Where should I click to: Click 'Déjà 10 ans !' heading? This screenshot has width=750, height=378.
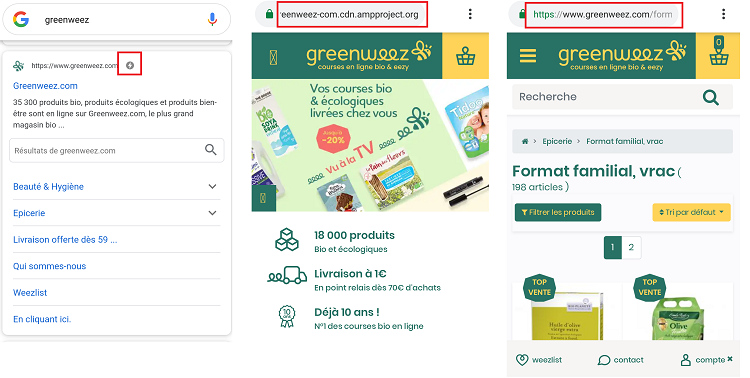coord(347,312)
